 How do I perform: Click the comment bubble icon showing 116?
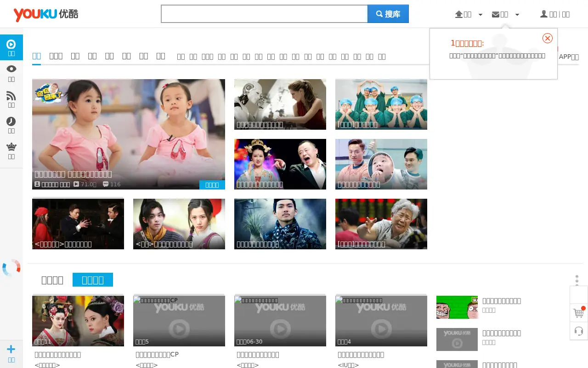[x=106, y=184]
